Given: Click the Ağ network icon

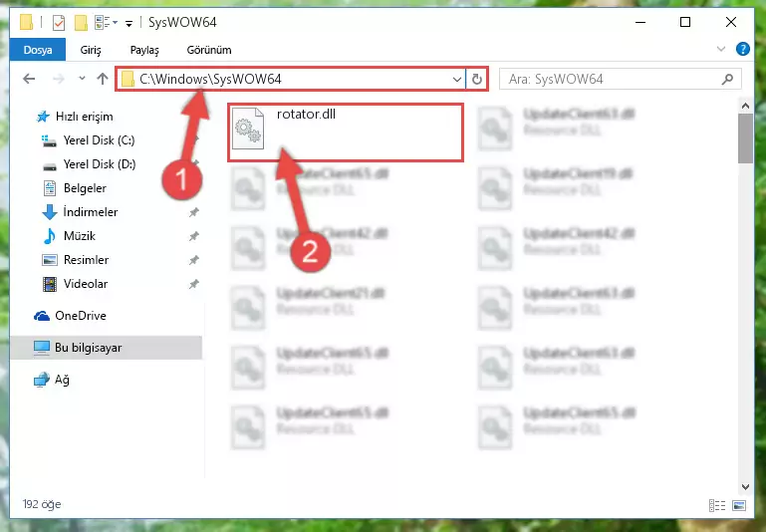Looking at the screenshot, I should pyautogui.click(x=42, y=380).
